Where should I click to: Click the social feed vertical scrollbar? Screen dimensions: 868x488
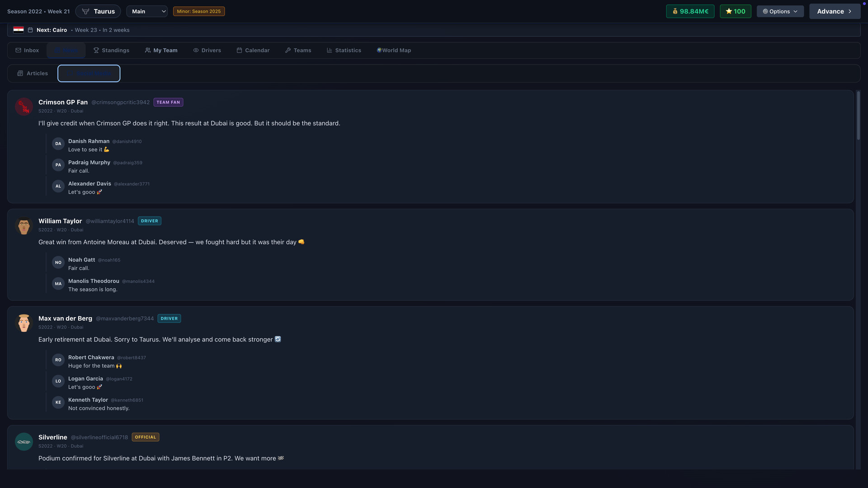point(859,115)
